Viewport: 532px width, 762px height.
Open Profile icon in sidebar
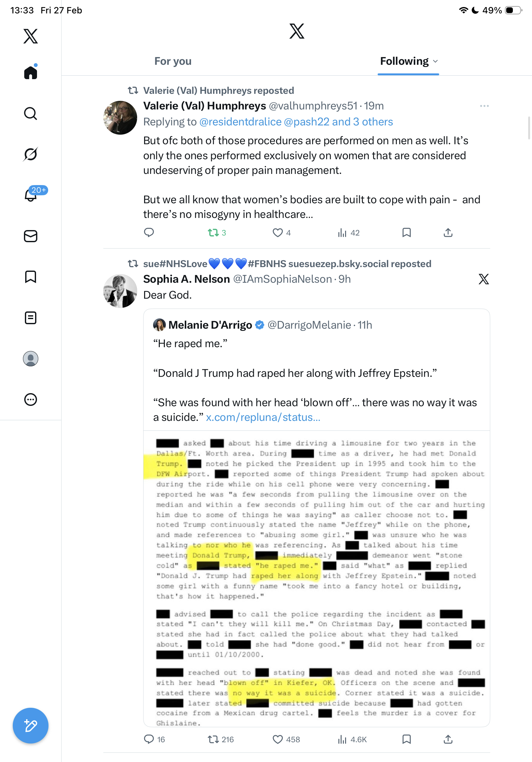pos(31,358)
